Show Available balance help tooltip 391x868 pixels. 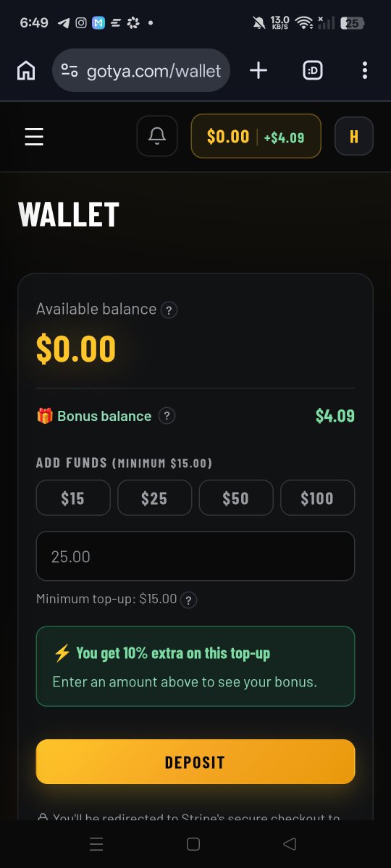[x=169, y=310]
